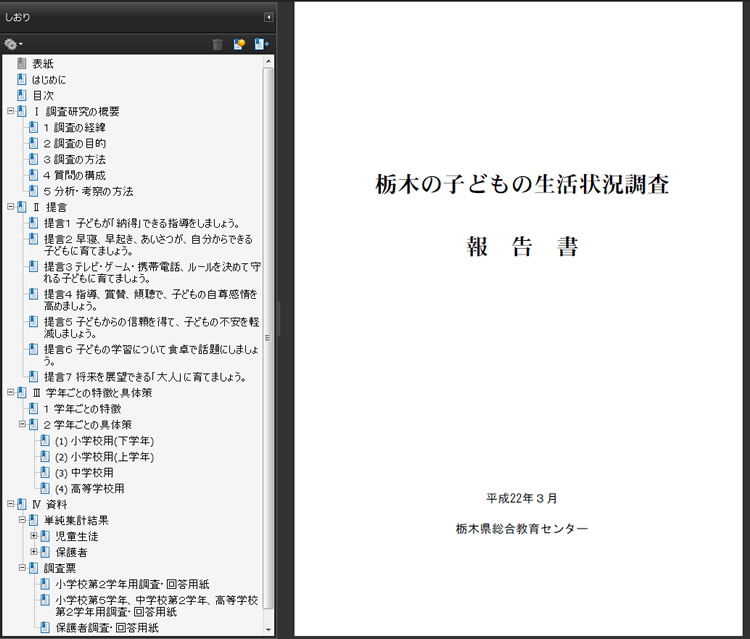Click the expand current bookmark icon
750x639 pixels.
tap(261, 44)
